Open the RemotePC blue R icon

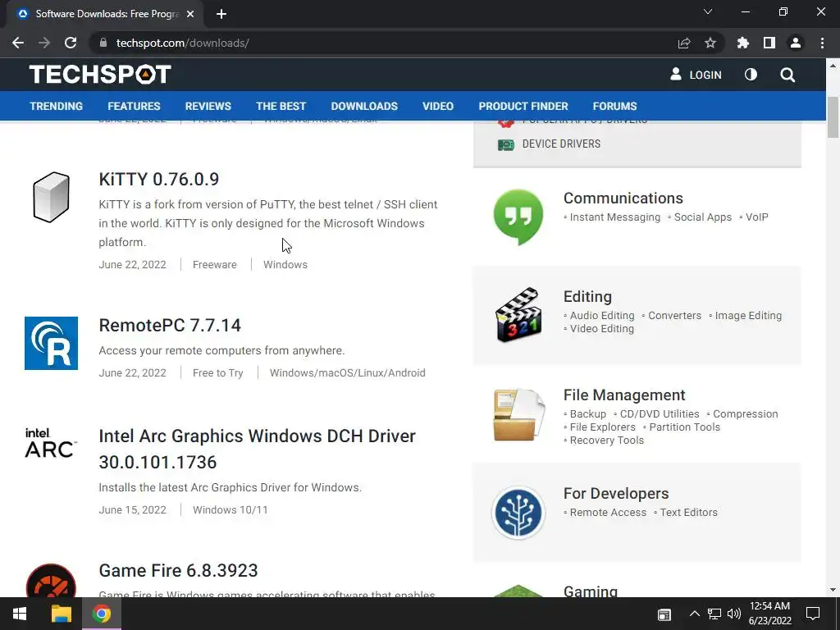(52, 343)
